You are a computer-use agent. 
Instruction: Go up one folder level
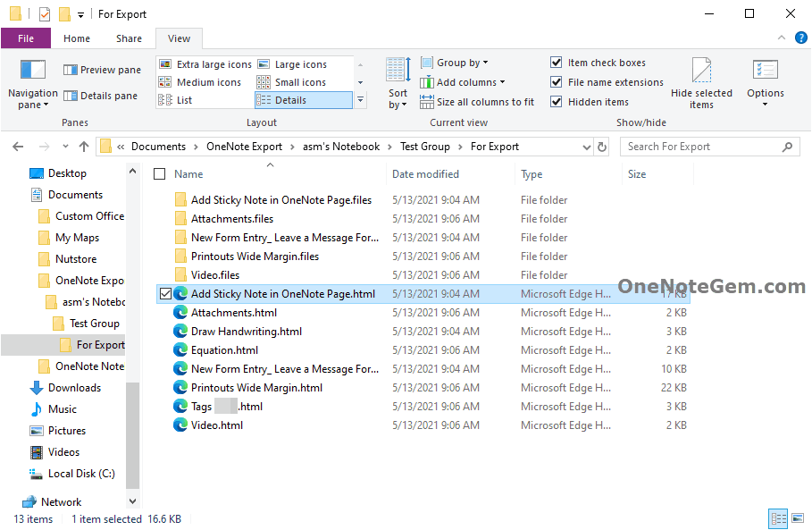pyautogui.click(x=84, y=146)
